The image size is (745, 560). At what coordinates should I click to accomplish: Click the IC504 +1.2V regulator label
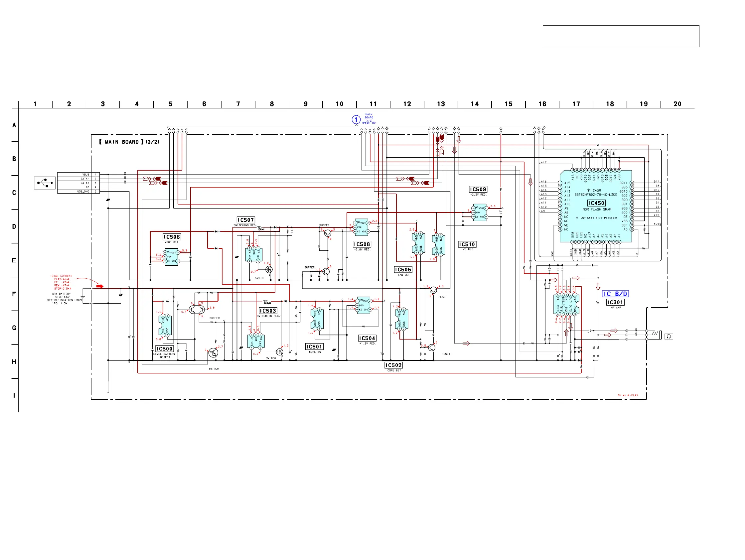tap(367, 338)
